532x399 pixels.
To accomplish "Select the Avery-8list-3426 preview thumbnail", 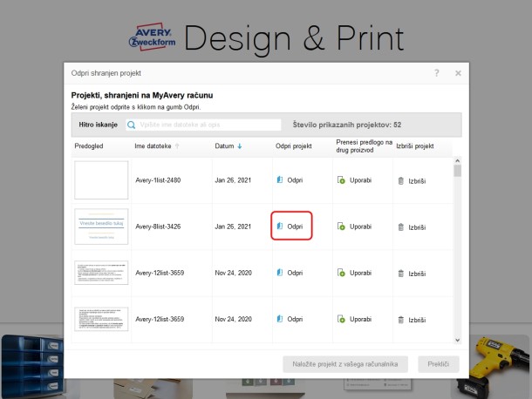I will coord(101,227).
